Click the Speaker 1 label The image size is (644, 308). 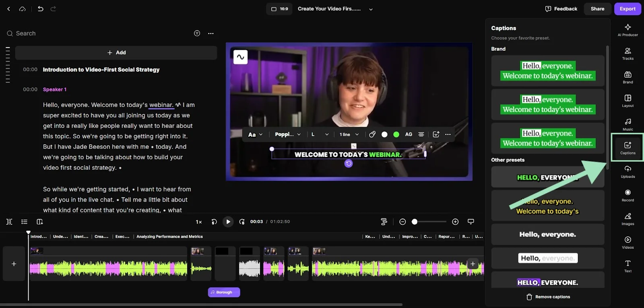click(x=55, y=89)
